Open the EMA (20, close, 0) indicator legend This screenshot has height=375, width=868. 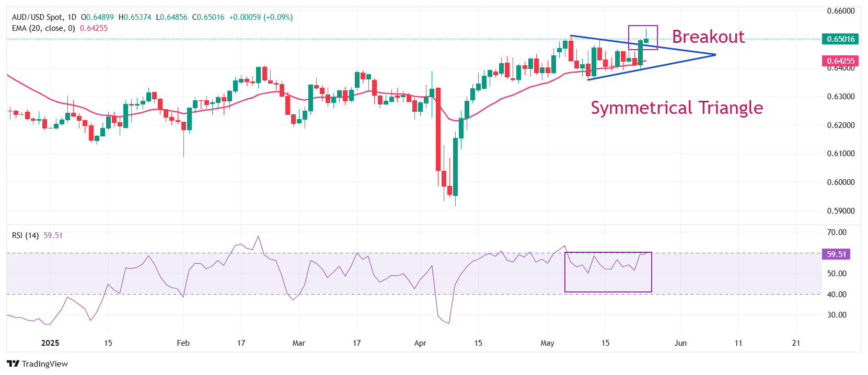43,28
